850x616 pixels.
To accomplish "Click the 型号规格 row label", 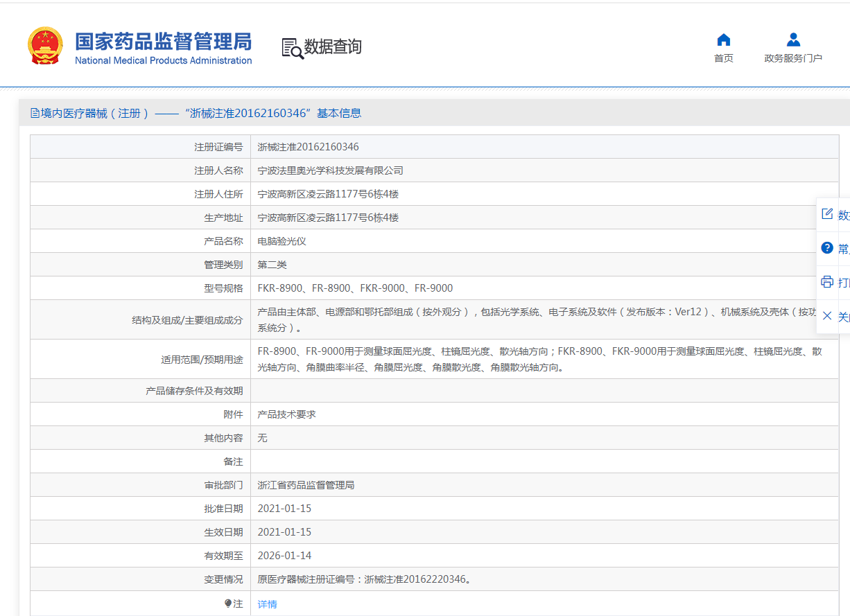I will 223,288.
